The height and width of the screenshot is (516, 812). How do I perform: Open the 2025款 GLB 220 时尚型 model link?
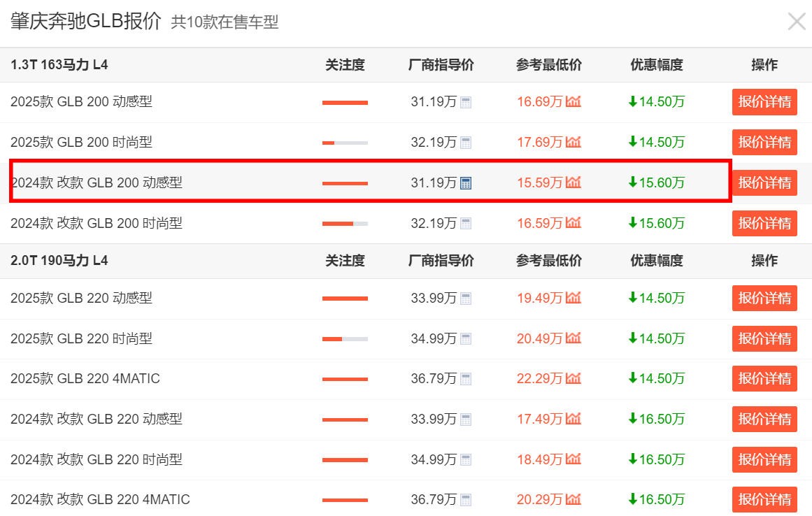pyautogui.click(x=81, y=338)
